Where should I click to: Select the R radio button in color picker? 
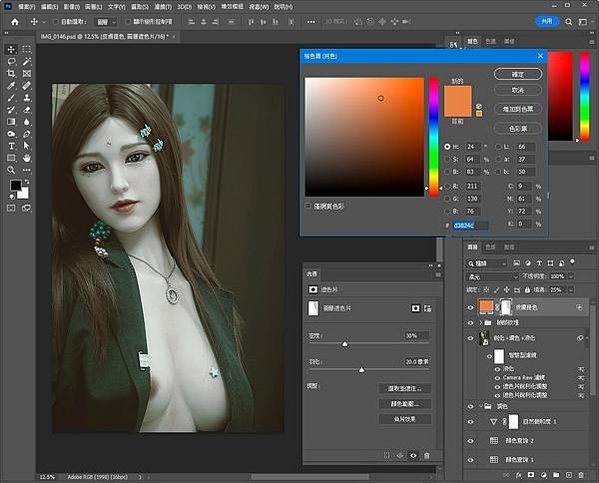click(x=447, y=186)
